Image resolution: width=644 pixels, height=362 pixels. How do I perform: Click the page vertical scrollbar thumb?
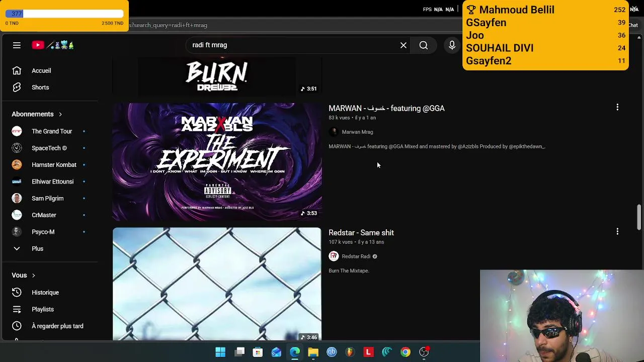click(639, 216)
